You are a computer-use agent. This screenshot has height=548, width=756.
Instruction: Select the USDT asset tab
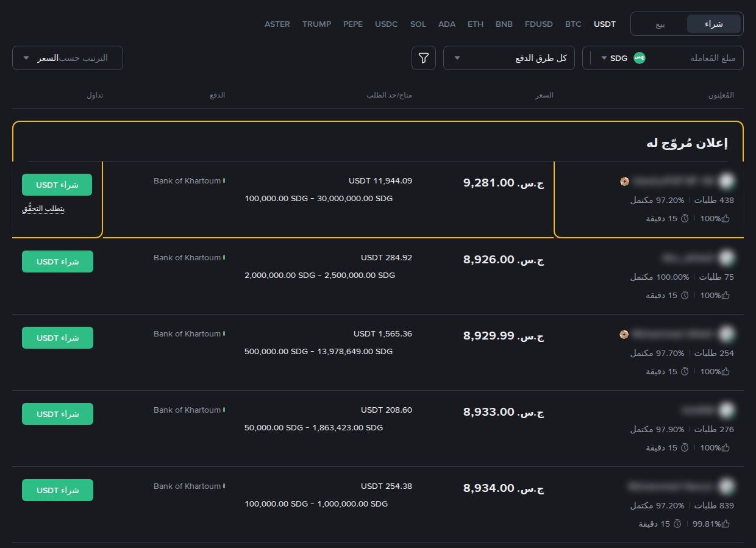point(605,24)
